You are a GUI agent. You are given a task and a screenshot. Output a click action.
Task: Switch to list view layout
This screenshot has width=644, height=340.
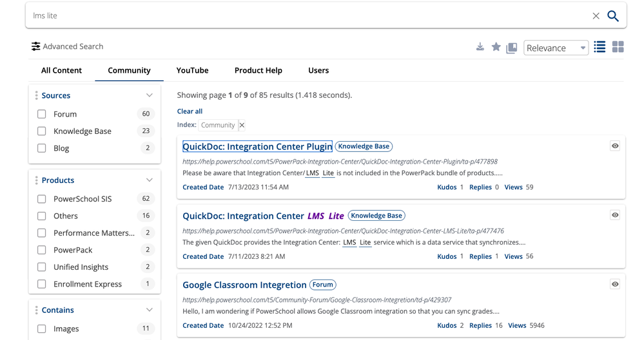point(600,47)
